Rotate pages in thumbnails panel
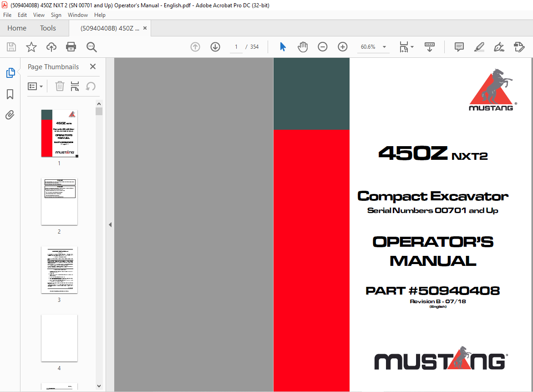The image size is (533, 392). click(91, 87)
